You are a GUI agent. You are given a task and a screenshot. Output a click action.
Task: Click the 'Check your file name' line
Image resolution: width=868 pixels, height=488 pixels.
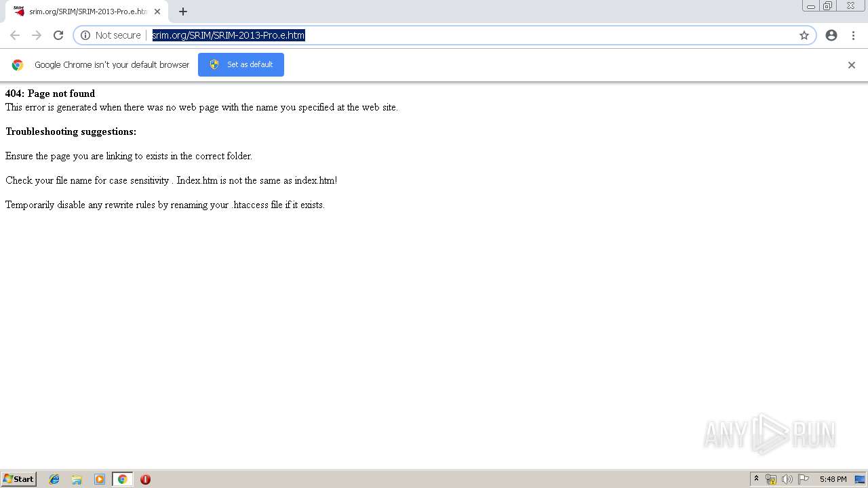pyautogui.click(x=172, y=180)
